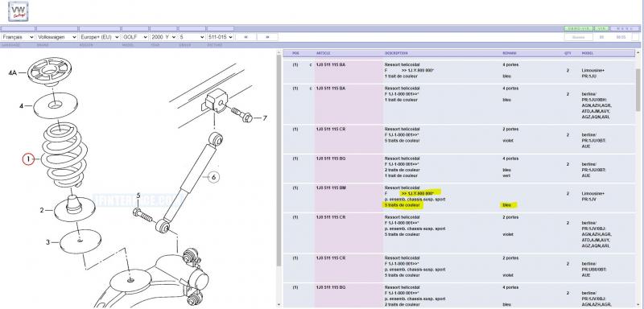Click the green VIN tab
Viewport: 644px width, 309px height.
pyautogui.click(x=601, y=29)
